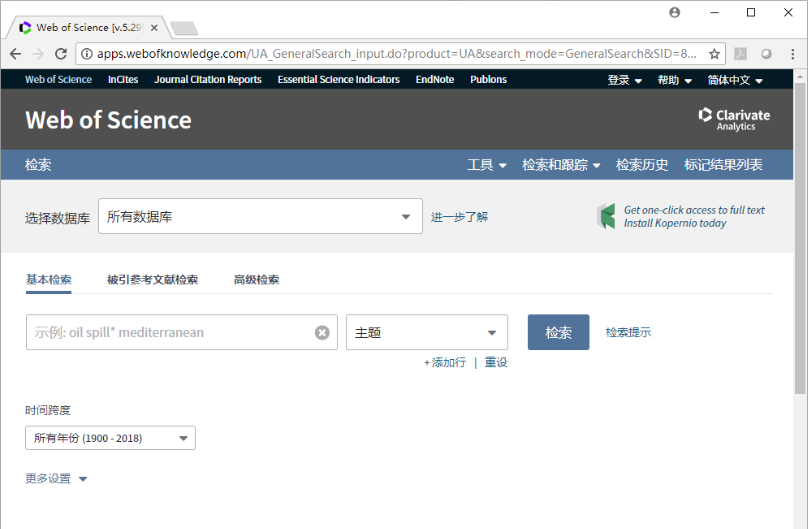Open the 帮助 help dropdown
809x529 pixels.
click(674, 80)
